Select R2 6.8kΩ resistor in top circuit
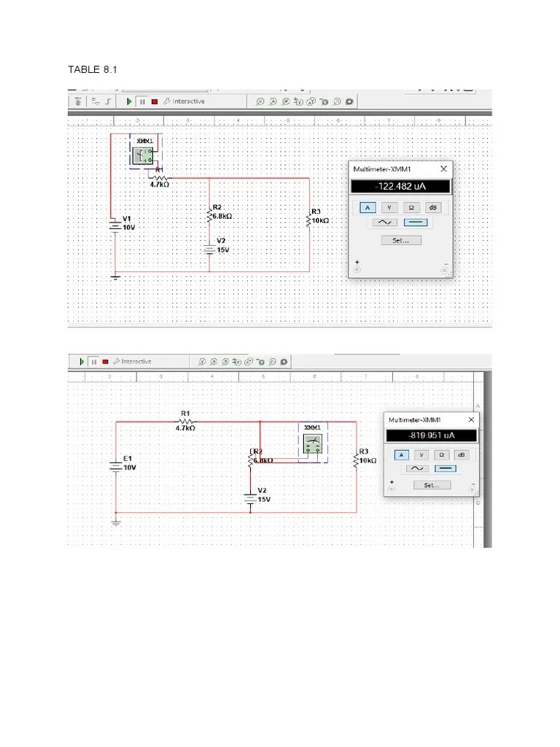 209,216
